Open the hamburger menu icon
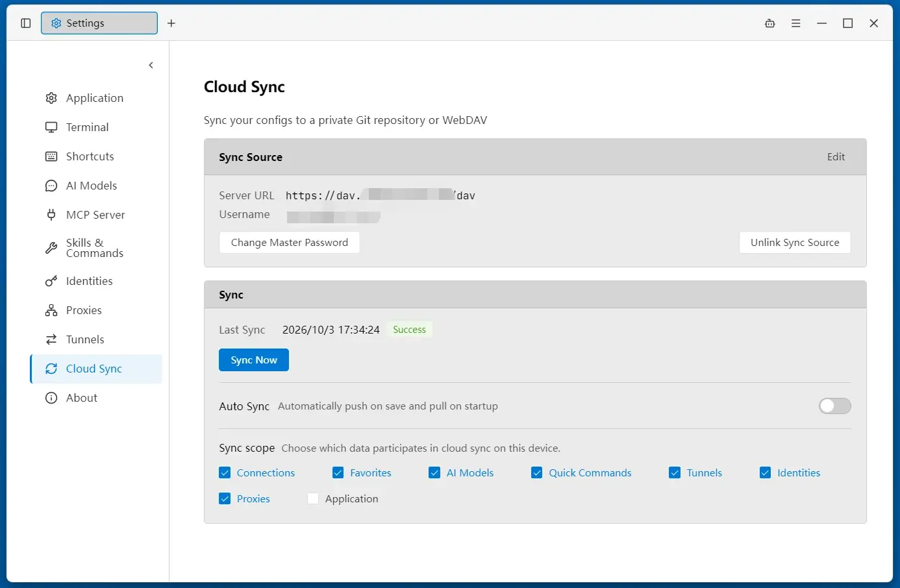This screenshot has width=900, height=588. (796, 23)
